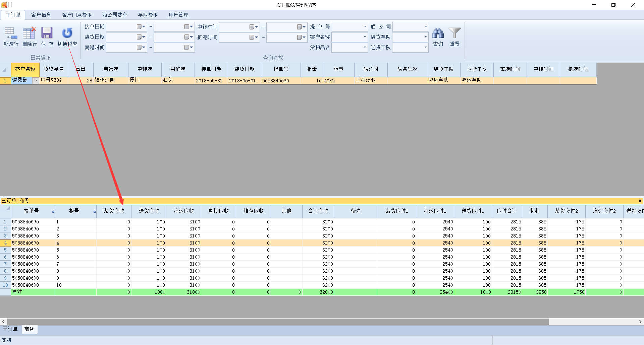Open the 船公司费率 tab
The width and height of the screenshot is (644, 345).
click(x=115, y=15)
